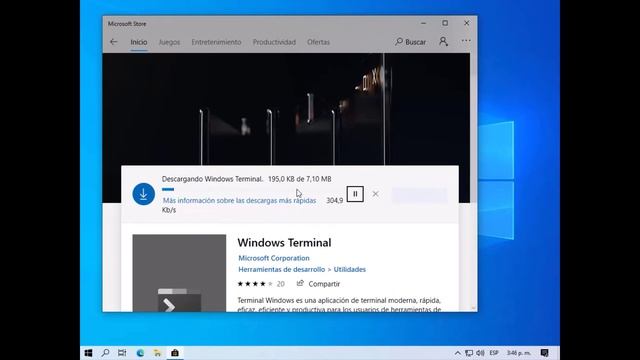
Task: Pause the Windows Terminal download
Action: click(x=355, y=194)
